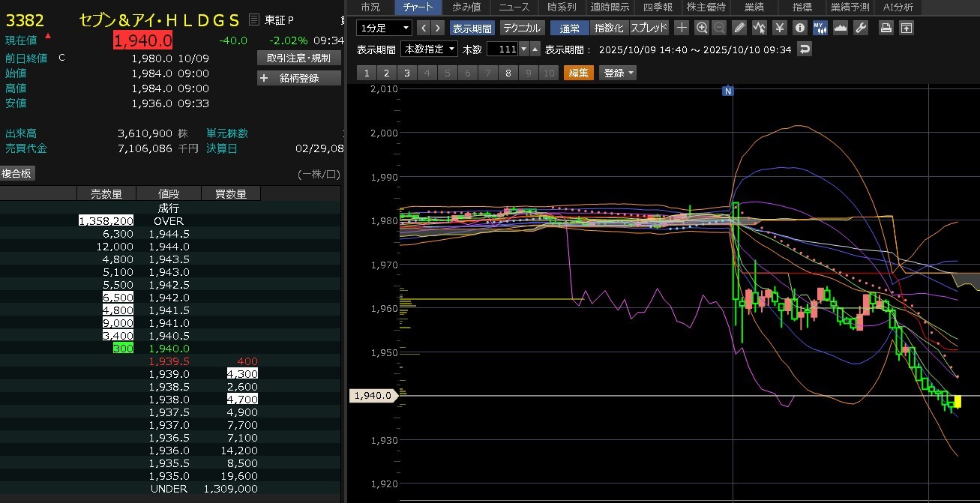Click the reset display period arrow icon

805,49
